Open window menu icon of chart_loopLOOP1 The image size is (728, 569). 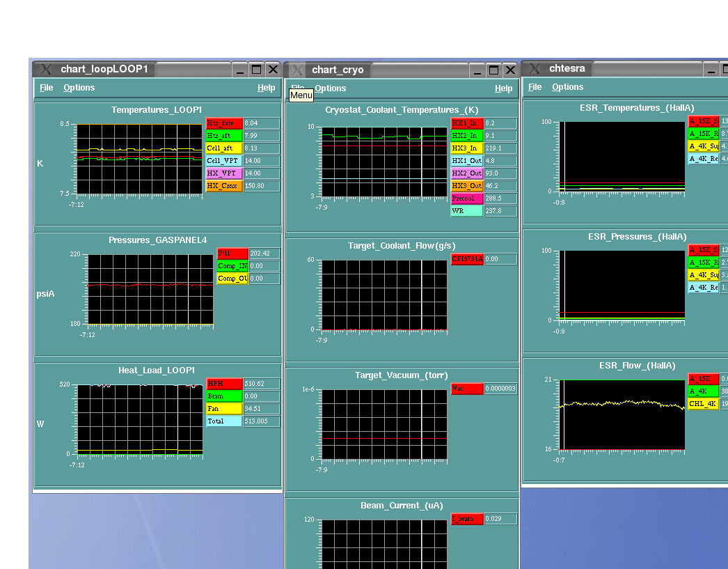(x=46, y=69)
